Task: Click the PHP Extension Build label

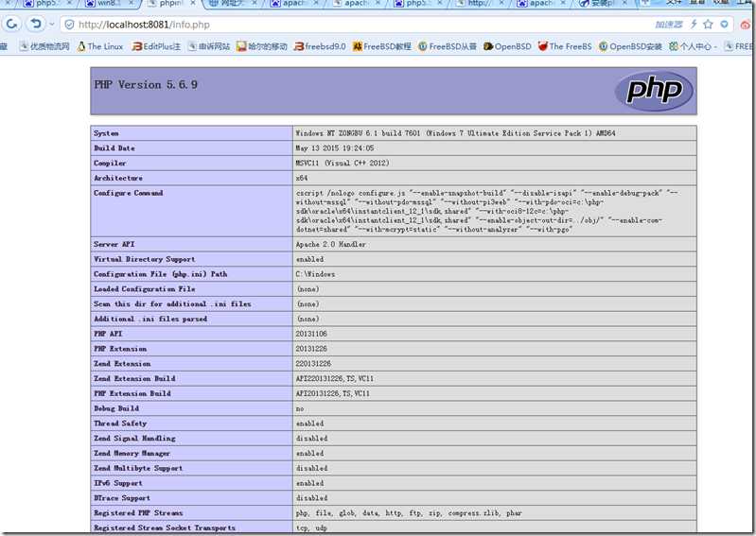Action: pos(132,394)
